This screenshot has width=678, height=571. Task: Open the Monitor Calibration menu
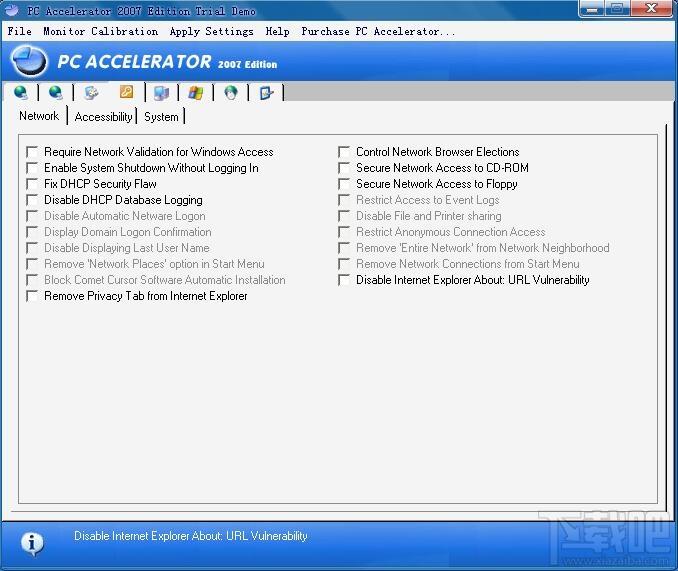pyautogui.click(x=100, y=31)
